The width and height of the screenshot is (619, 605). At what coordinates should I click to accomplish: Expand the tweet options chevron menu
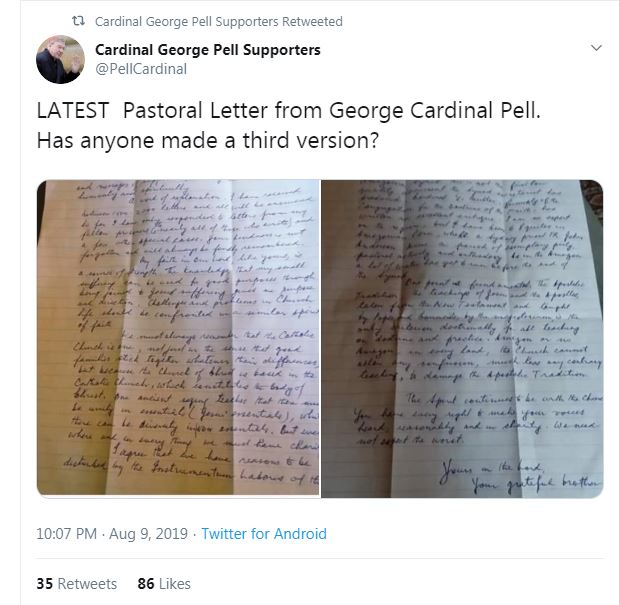click(x=596, y=48)
